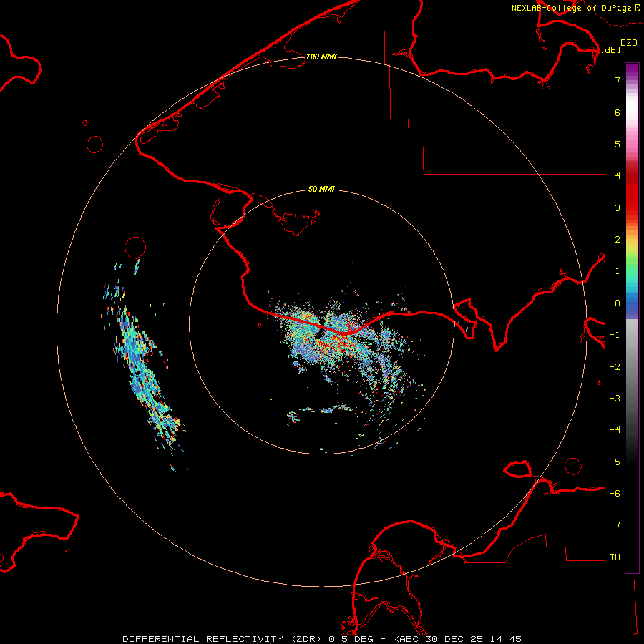Click the -3 value on the color scale
The width and height of the screenshot is (644, 644).
click(615, 399)
